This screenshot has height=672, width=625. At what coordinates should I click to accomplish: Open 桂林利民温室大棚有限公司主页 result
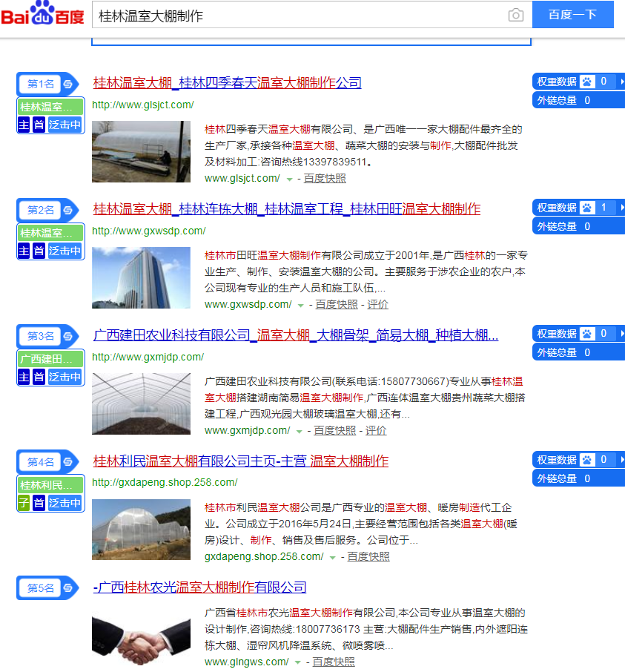coord(241,461)
